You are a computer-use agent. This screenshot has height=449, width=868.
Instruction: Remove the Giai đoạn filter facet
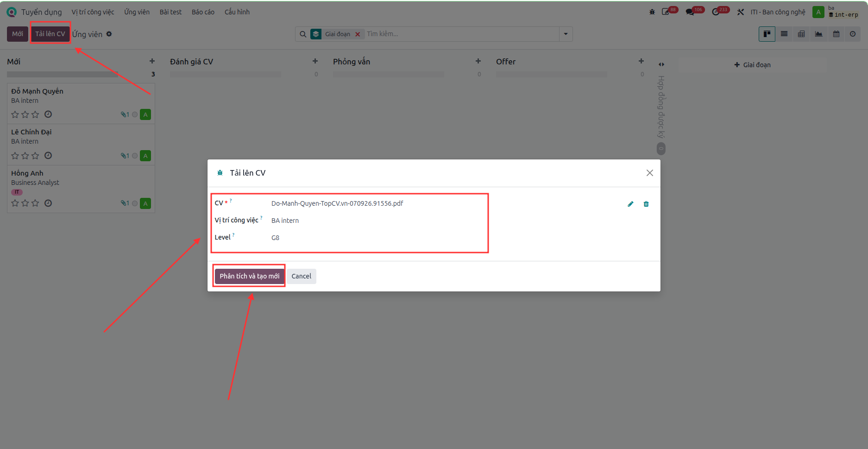pyautogui.click(x=358, y=34)
